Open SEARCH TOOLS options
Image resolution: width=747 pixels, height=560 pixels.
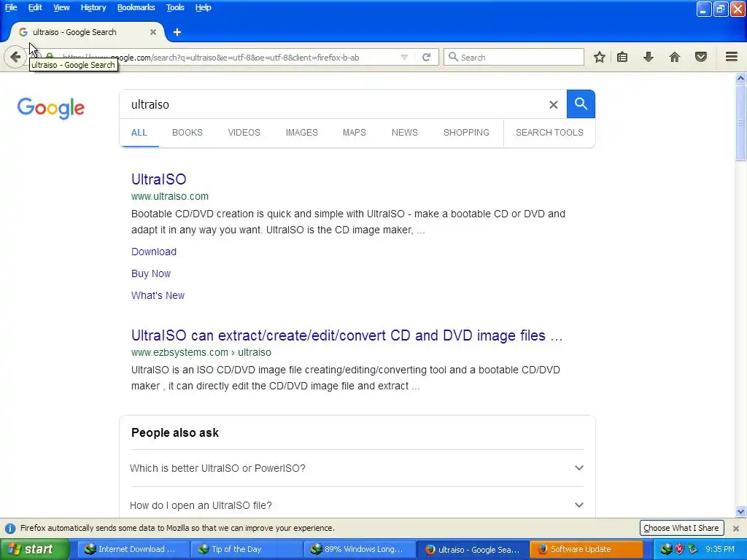click(x=549, y=133)
